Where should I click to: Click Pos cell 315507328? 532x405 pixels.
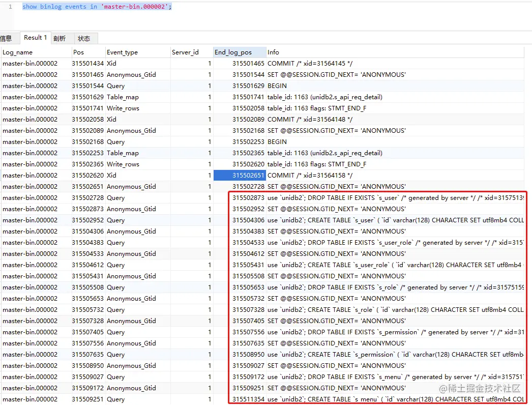point(88,321)
